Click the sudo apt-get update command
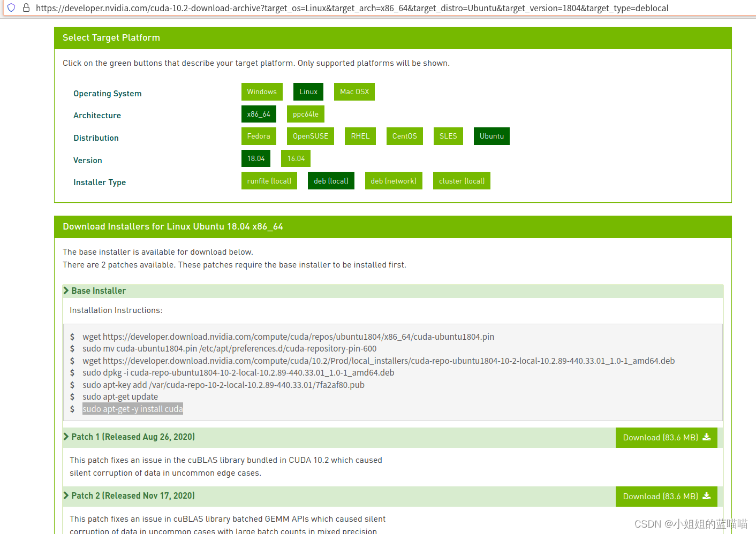Screen dimensions: 756x534 (120, 396)
